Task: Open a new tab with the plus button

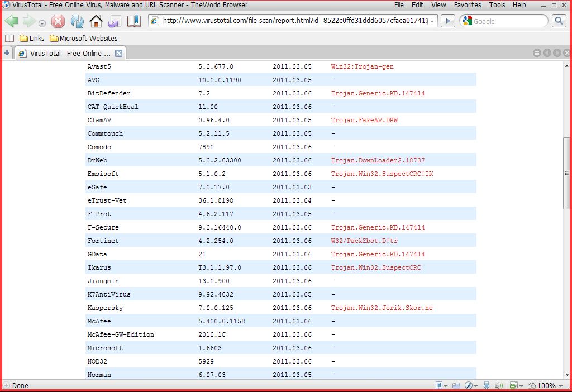Action: (x=7, y=53)
